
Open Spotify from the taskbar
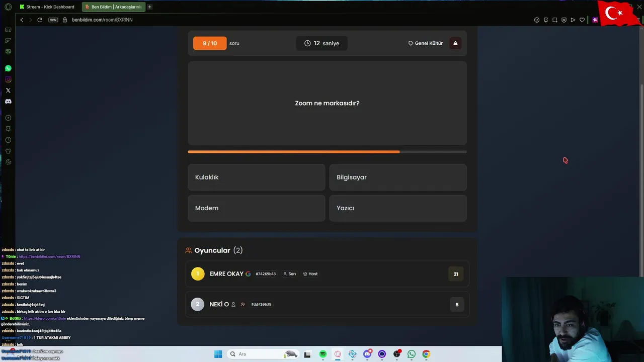pyautogui.click(x=323, y=354)
